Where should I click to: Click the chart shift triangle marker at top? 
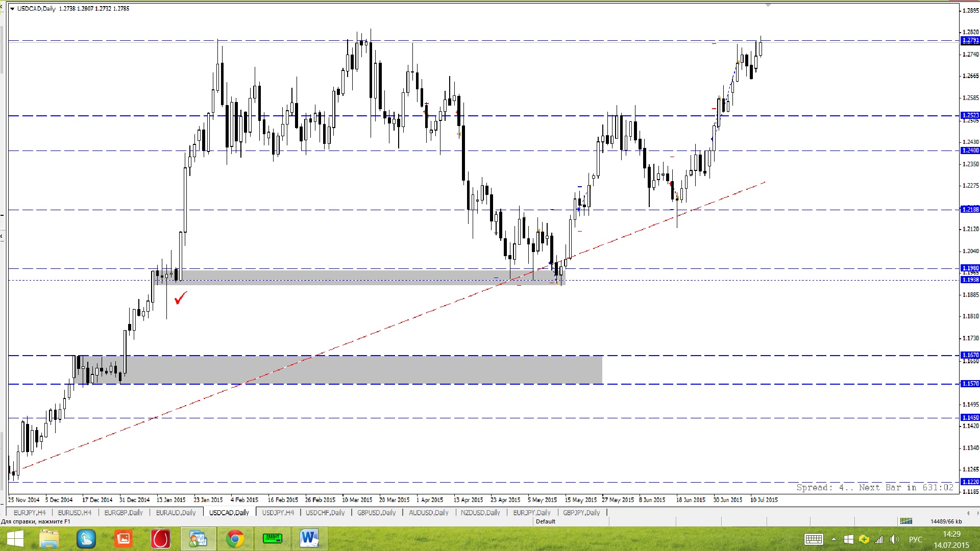[768, 5]
